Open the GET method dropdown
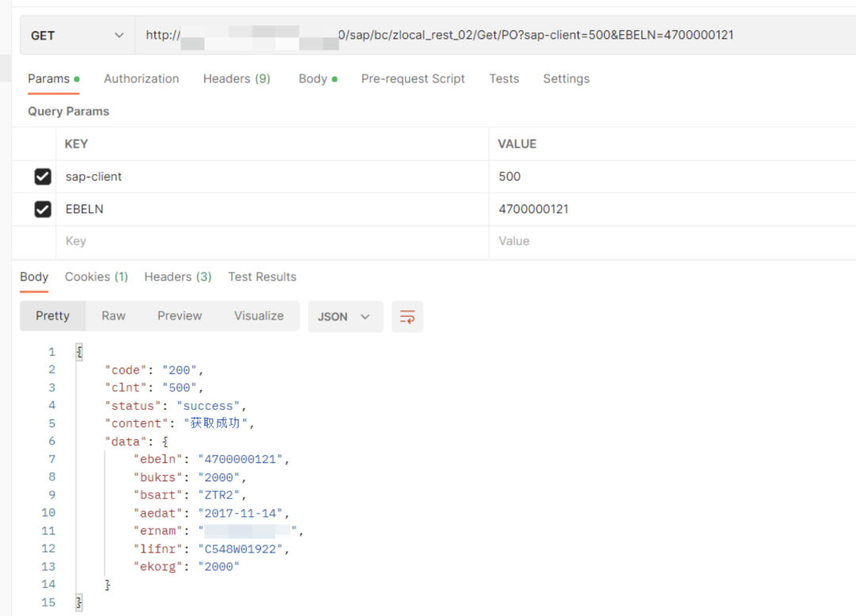 pos(77,36)
